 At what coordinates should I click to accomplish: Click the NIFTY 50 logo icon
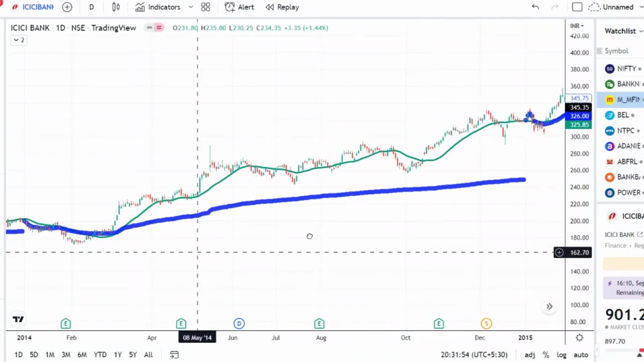tap(610, 68)
